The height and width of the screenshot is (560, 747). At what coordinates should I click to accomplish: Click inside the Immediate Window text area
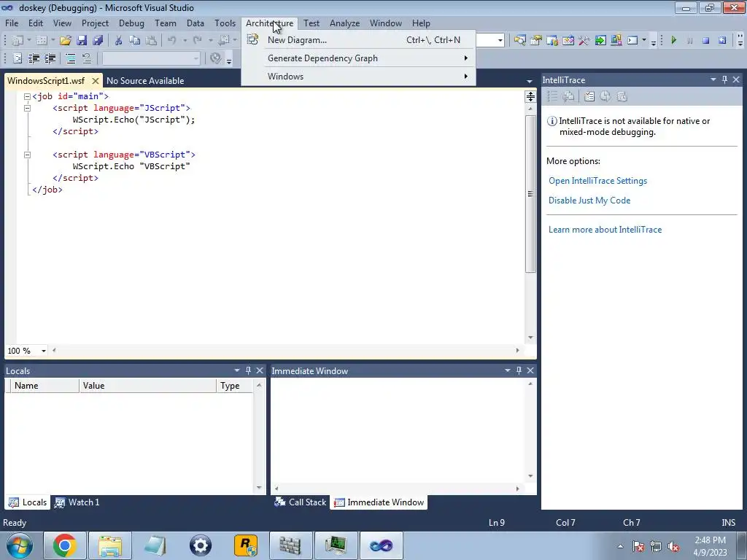tap(398, 430)
